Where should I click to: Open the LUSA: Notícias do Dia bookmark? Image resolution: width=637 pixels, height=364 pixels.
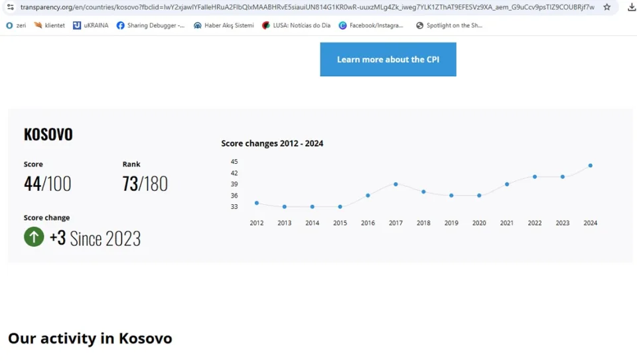coord(296,25)
